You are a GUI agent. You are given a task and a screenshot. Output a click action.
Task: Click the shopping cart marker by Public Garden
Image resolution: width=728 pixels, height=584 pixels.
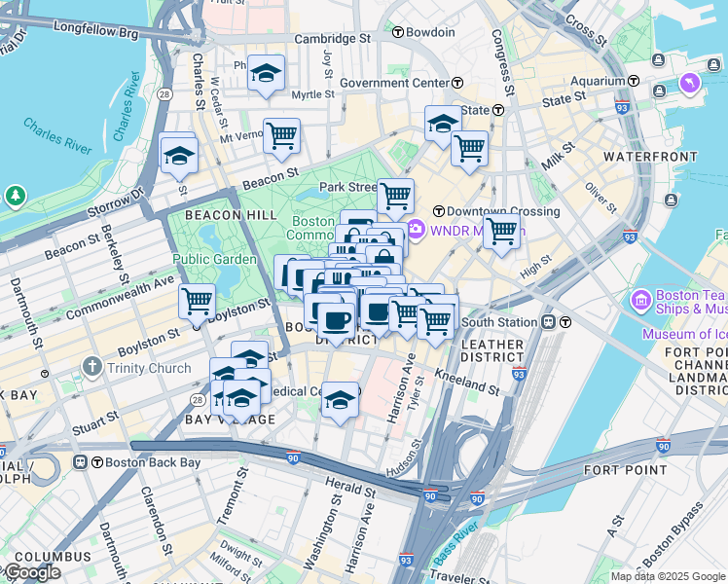click(198, 303)
